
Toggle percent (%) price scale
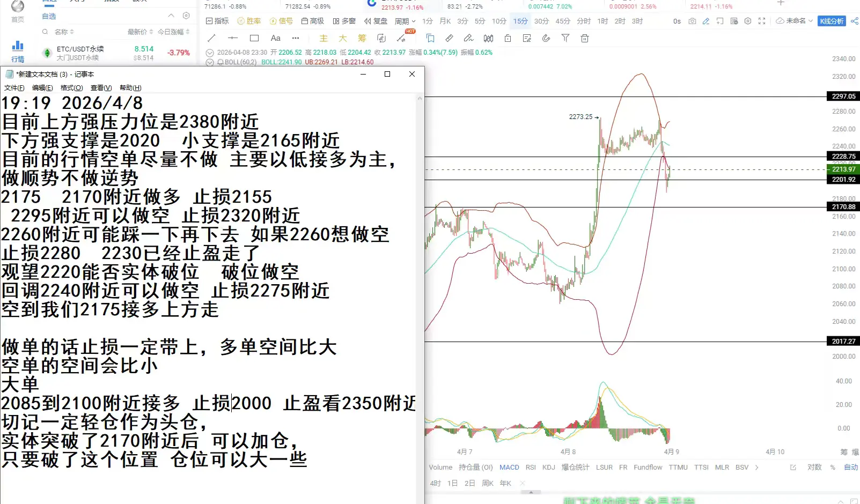pos(833,468)
